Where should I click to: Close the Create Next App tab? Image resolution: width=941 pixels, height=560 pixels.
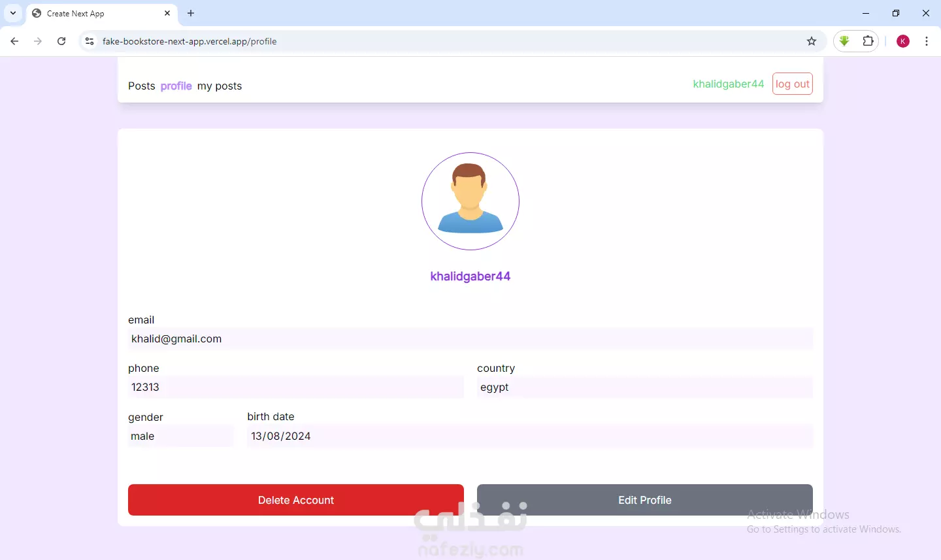click(167, 13)
